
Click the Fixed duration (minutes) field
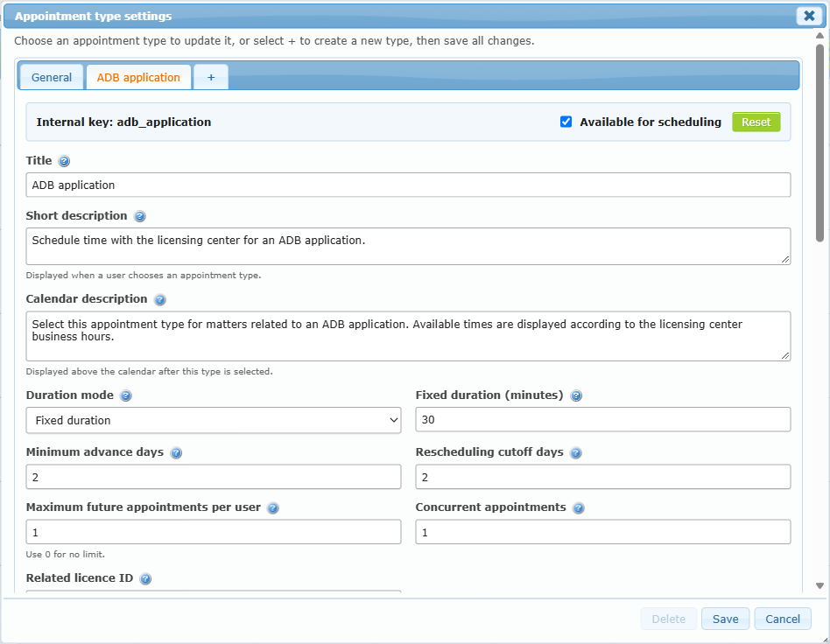point(603,420)
